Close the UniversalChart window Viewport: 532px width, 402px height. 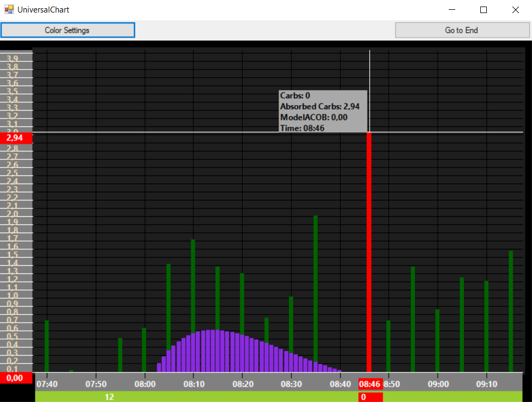click(x=515, y=10)
